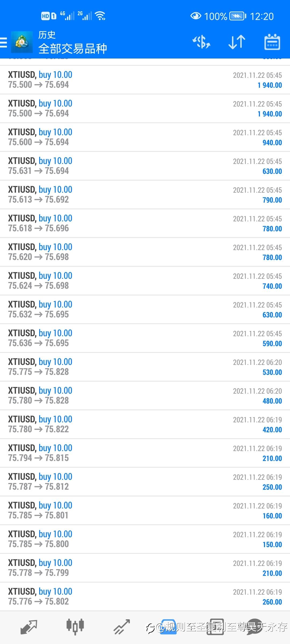Tap the MetaTrader 4 app logo
Screen dimensions: 290x644
point(22,42)
